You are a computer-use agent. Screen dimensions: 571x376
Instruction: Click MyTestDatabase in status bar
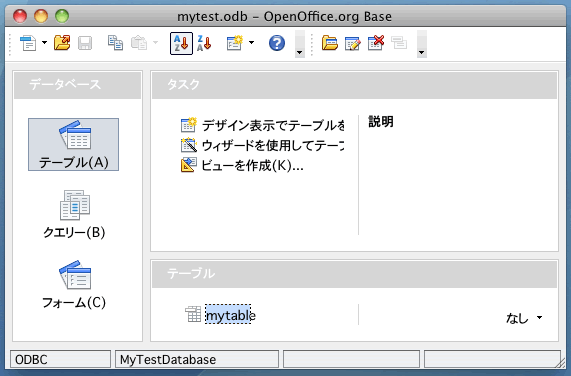[197, 360]
